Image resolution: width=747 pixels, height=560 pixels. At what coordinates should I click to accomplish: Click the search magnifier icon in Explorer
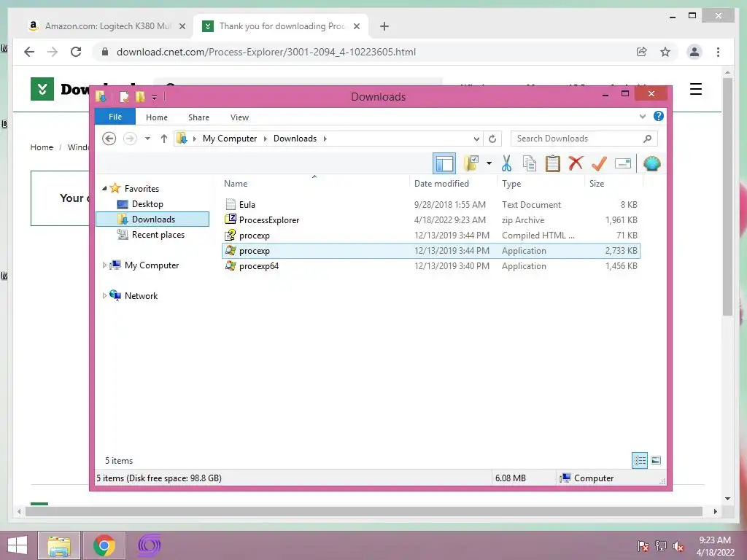647,139
